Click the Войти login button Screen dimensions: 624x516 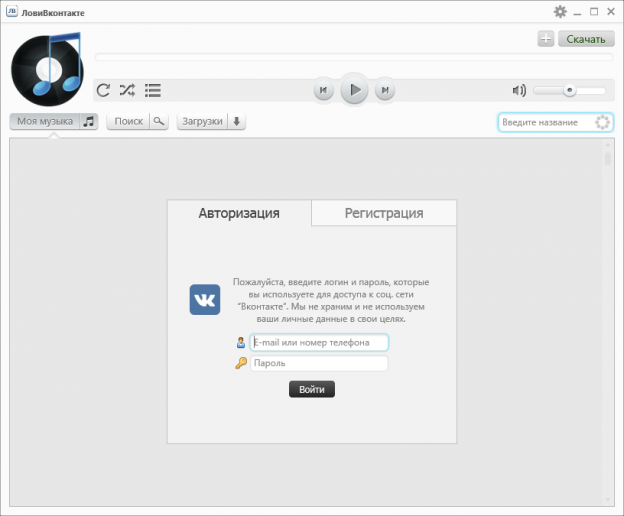point(312,389)
